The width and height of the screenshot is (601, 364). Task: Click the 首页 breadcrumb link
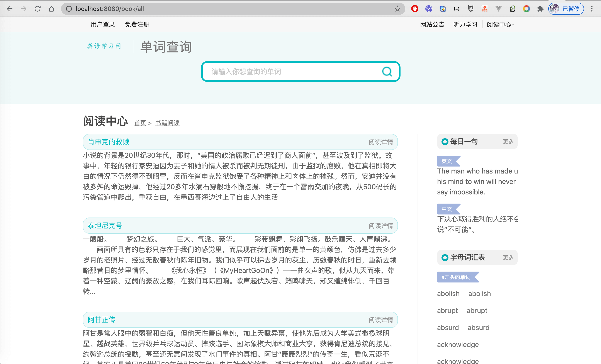(140, 123)
